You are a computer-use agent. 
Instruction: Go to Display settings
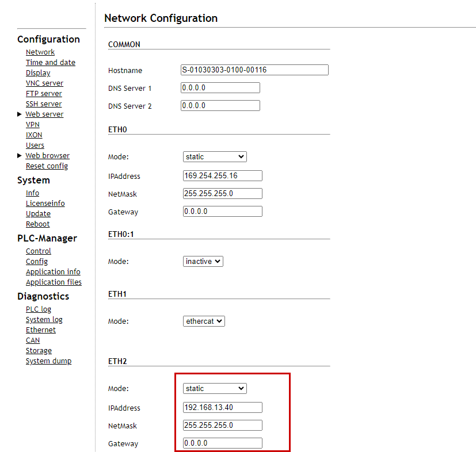pos(38,73)
